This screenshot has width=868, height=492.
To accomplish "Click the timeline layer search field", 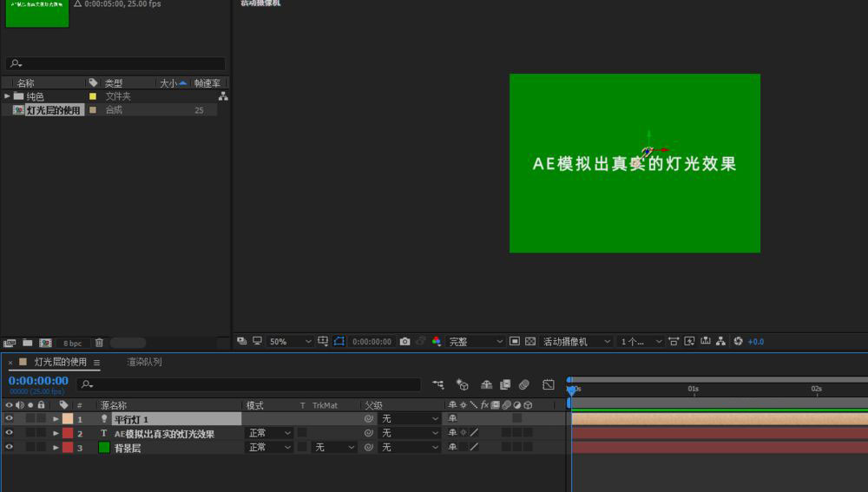I will [x=249, y=384].
